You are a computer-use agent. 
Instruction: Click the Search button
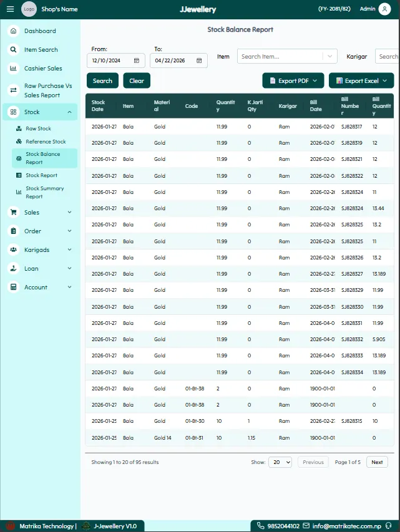tap(102, 80)
